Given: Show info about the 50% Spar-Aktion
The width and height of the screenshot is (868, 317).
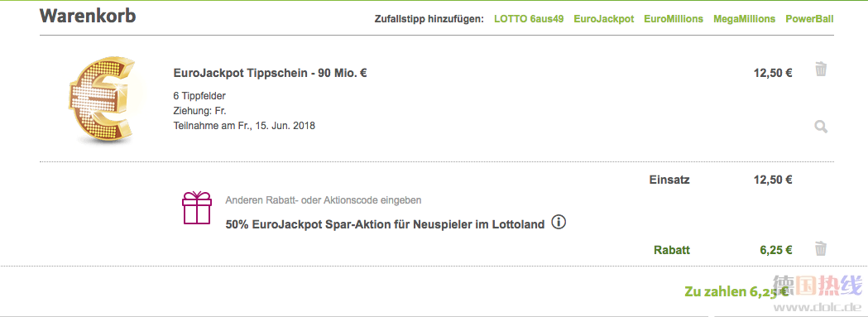Looking at the screenshot, I should (x=559, y=223).
